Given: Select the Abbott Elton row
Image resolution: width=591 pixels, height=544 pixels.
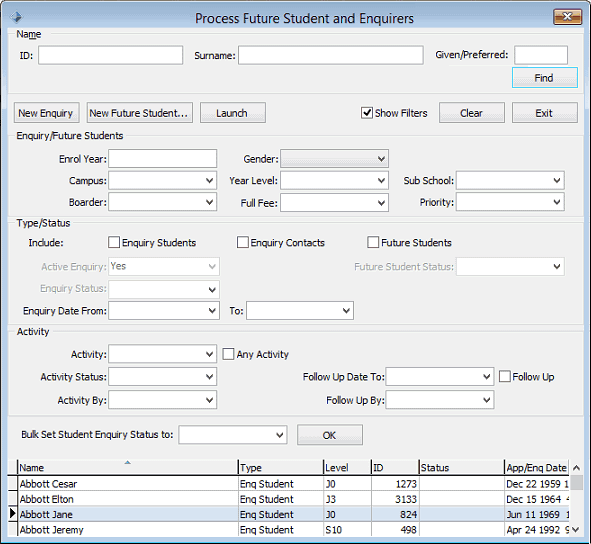Looking at the screenshot, I should click(x=288, y=499).
